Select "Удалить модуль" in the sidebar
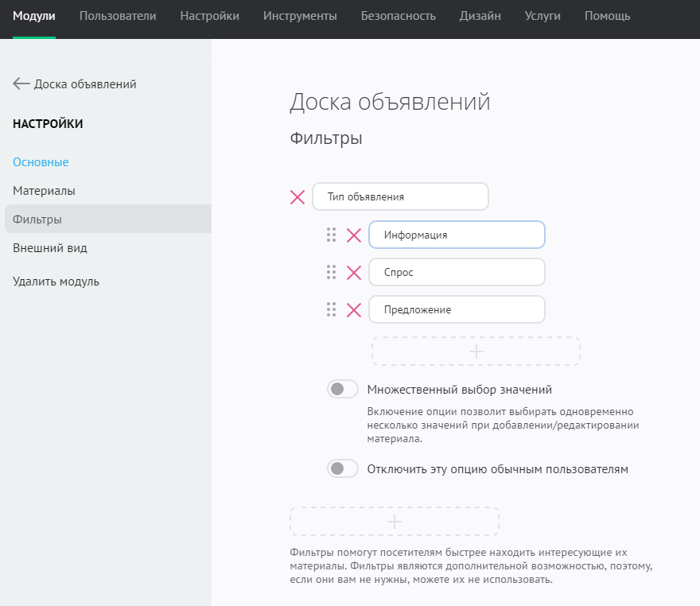700x606 pixels. [56, 282]
